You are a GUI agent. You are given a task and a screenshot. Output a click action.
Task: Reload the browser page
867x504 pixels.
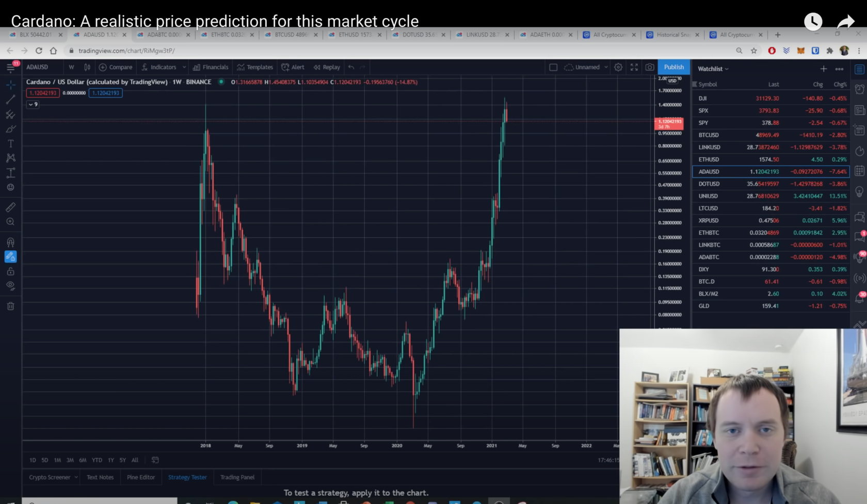coord(39,51)
